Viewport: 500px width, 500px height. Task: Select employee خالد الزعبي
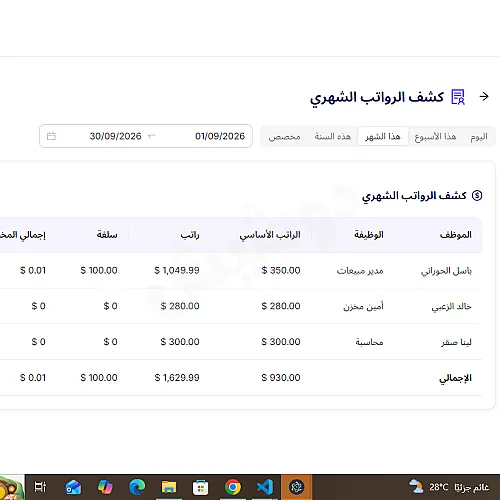(451, 307)
